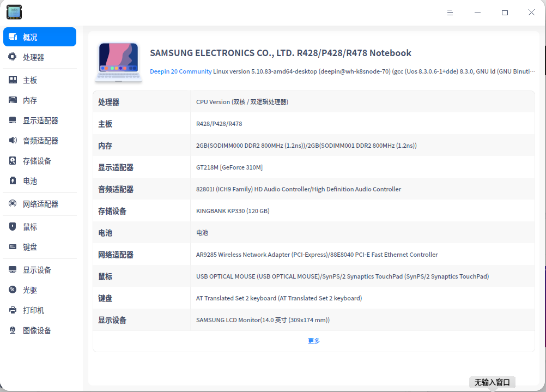Click the 鼠标 mouse icon
Image resolution: width=546 pixels, height=392 pixels.
[13, 226]
